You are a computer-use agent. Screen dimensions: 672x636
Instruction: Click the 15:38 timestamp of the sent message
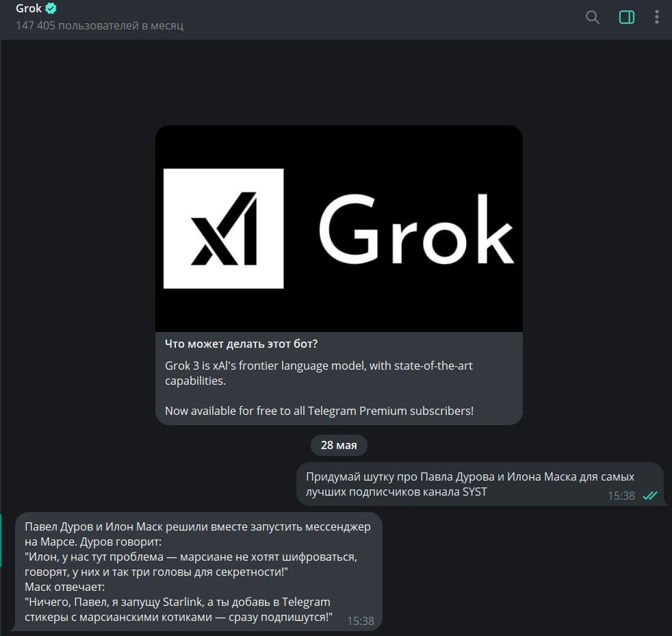click(x=621, y=496)
